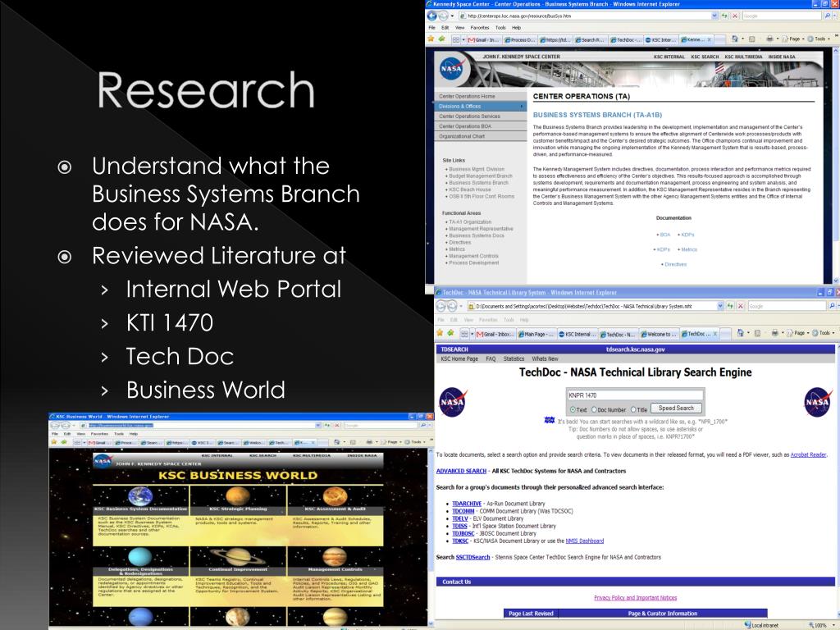The height and width of the screenshot is (630, 840).
Task: Click right NASA logo on TechDoc page
Action: [818, 402]
